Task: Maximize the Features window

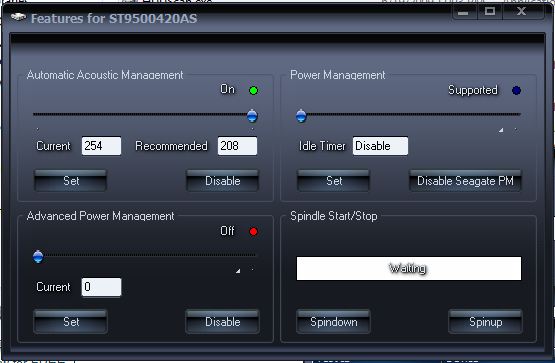Action: pyautogui.click(x=490, y=12)
